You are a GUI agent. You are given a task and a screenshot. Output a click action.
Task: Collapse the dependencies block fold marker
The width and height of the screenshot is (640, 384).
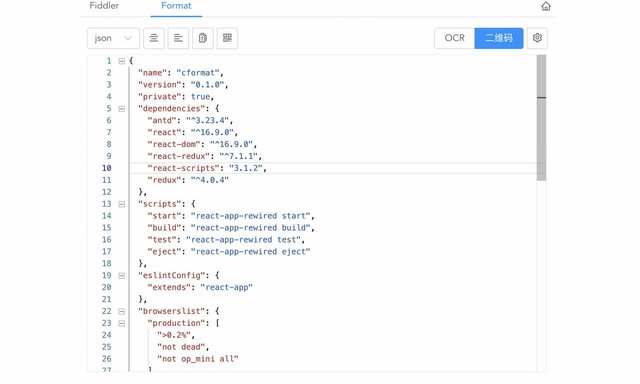pos(122,109)
